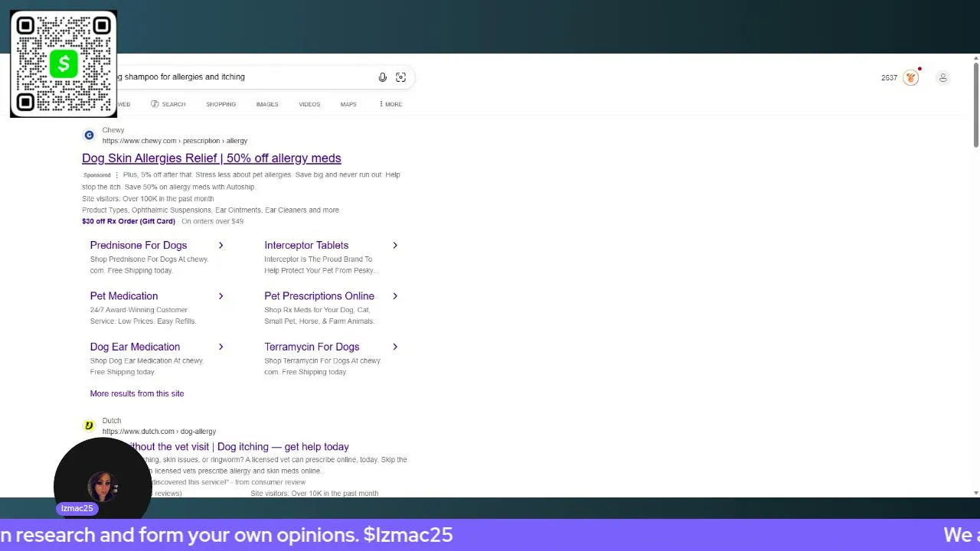Switch to the Images tab

coord(267,104)
